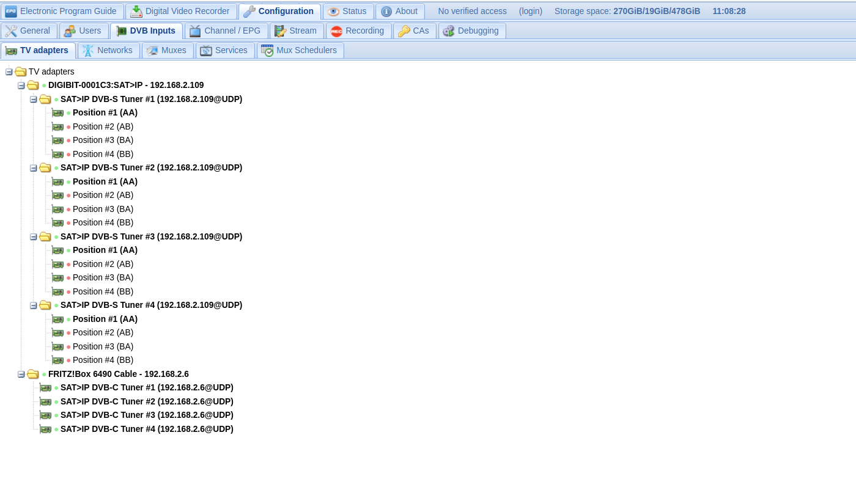The height and width of the screenshot is (504, 856).
Task: Click the Status eye icon
Action: tap(333, 11)
